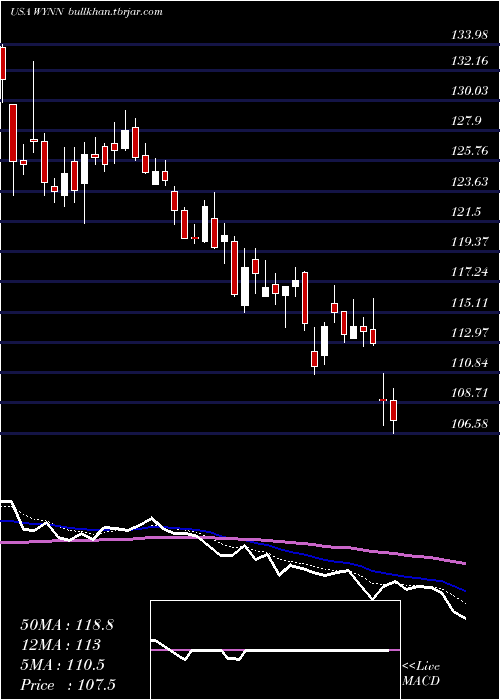Viewport: 500px width, 700px height.
Task: Click the 117.24 price level label
Action: (x=469, y=272)
